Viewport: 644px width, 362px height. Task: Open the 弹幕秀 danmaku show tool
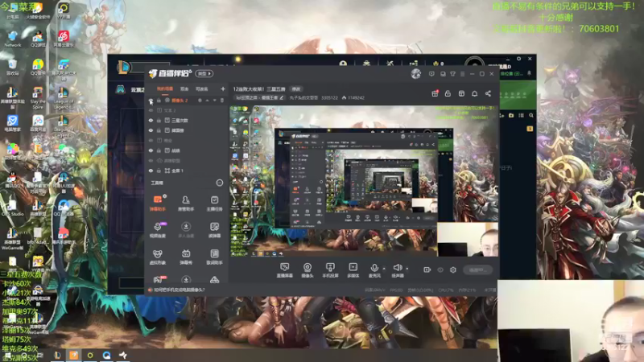[x=186, y=257]
